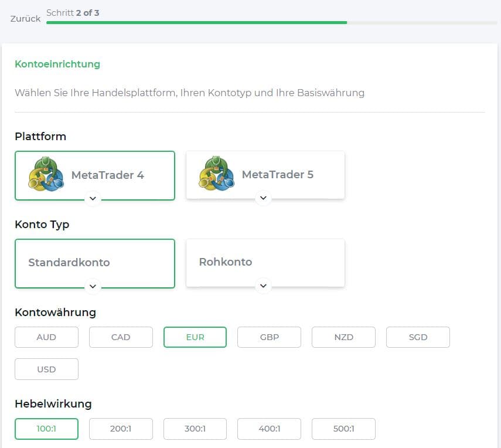Expand the Rohkonto details chevron
This screenshot has height=448, width=501.
(x=263, y=286)
